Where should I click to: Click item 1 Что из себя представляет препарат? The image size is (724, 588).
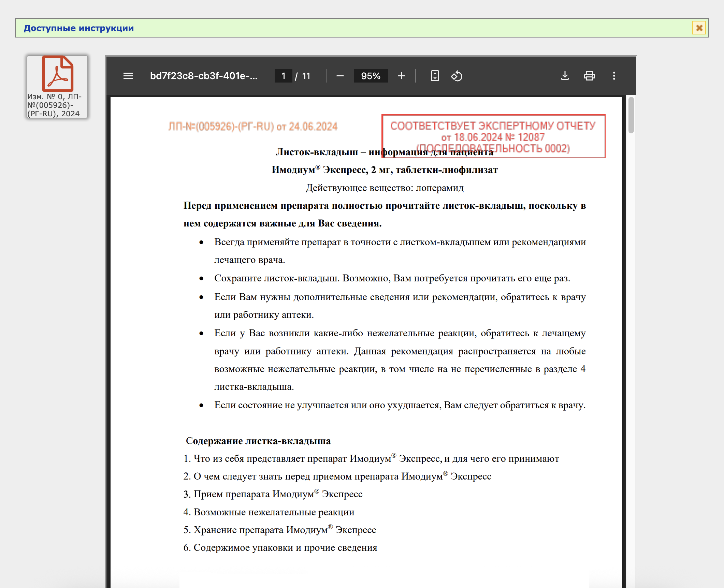(x=371, y=458)
